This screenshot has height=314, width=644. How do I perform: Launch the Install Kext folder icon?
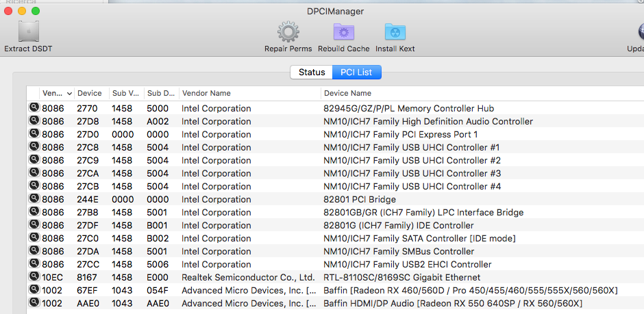[395, 32]
